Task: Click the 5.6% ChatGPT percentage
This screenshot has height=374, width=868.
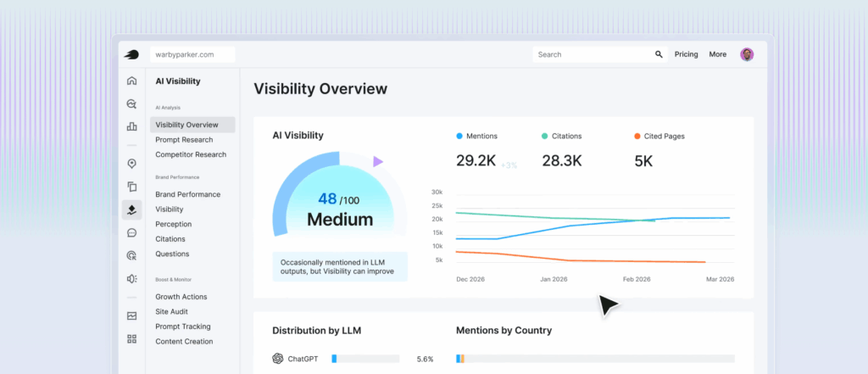Action: [426, 359]
